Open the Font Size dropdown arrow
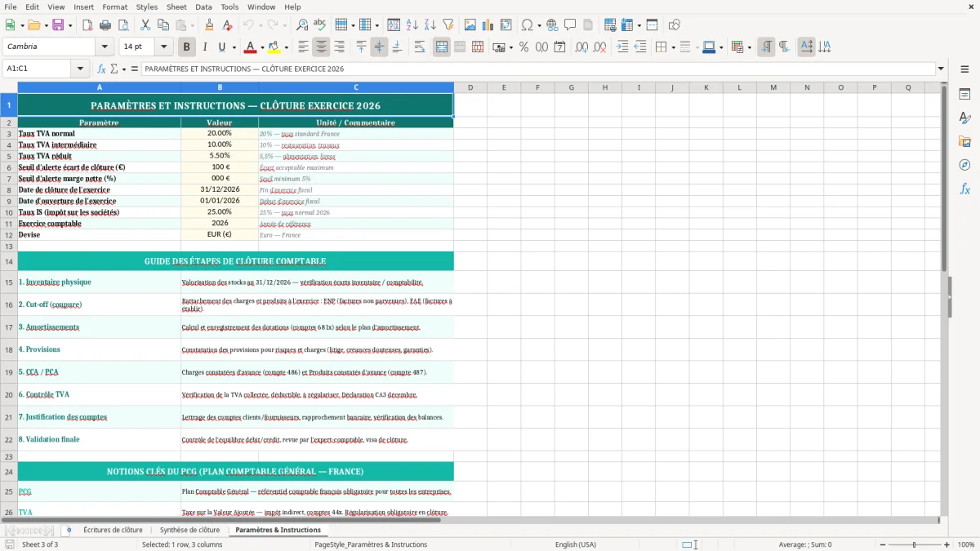The image size is (980, 551). (x=163, y=47)
